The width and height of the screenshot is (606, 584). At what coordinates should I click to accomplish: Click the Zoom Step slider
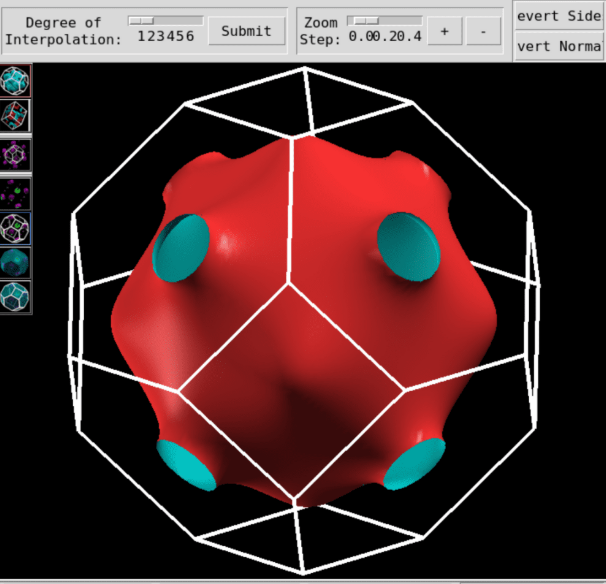pos(385,20)
